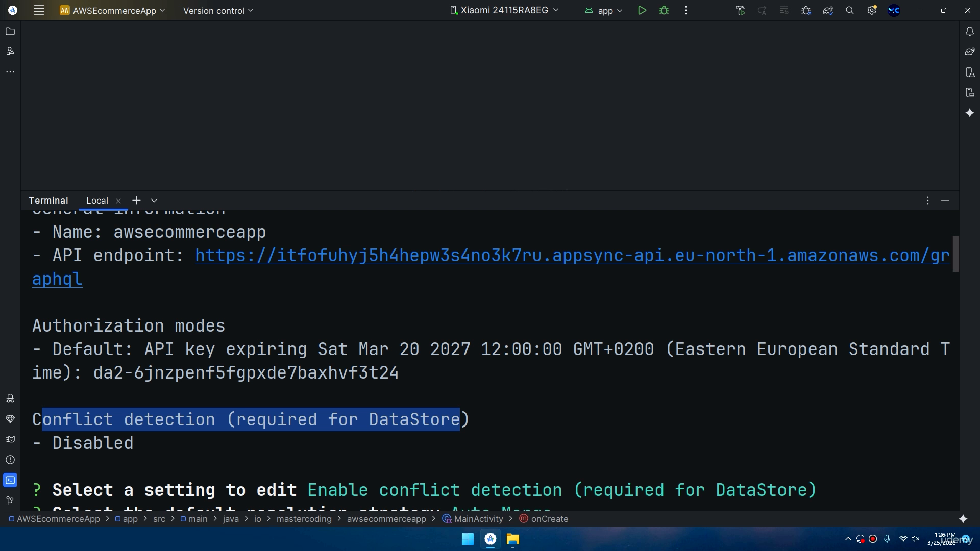Open Notifications bell icon
This screenshot has width=980, height=551.
[970, 31]
